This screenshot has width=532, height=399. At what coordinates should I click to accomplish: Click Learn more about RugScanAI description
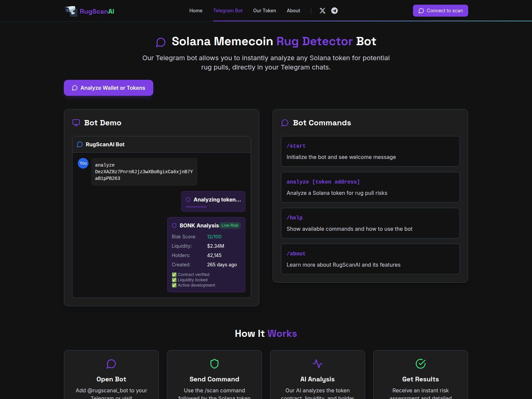[343, 265]
